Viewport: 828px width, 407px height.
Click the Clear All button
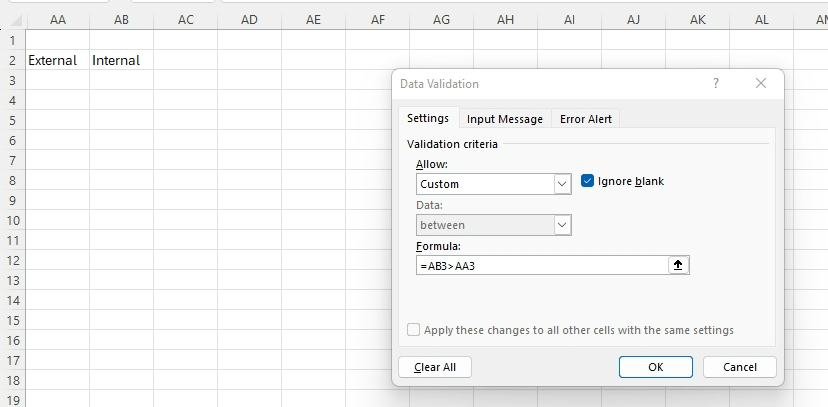pyautogui.click(x=435, y=367)
